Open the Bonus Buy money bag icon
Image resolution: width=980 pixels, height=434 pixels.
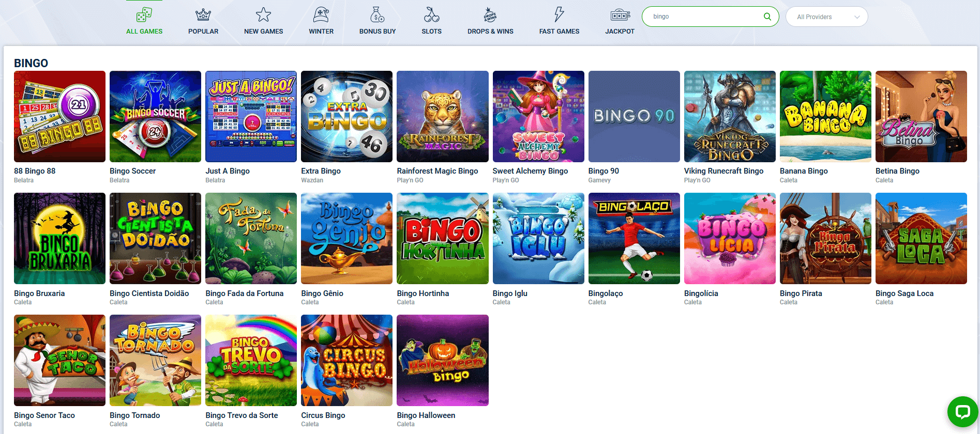(378, 14)
